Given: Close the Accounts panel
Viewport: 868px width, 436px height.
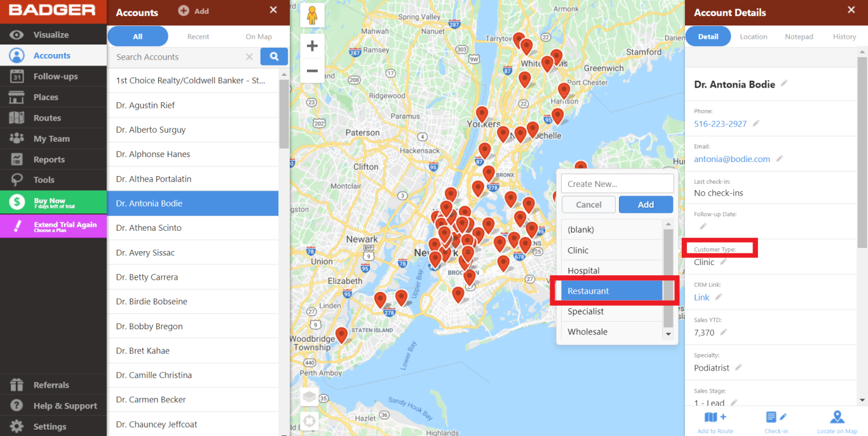Looking at the screenshot, I should coord(273,10).
